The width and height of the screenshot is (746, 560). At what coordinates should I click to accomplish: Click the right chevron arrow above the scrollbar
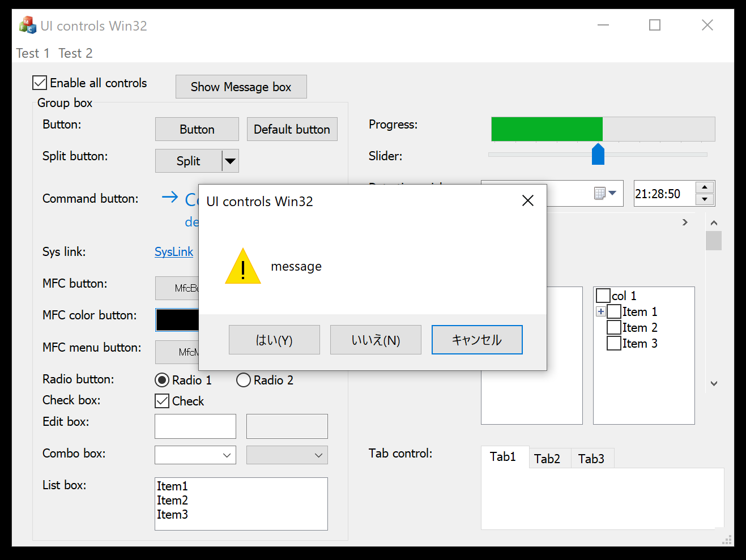tap(685, 222)
